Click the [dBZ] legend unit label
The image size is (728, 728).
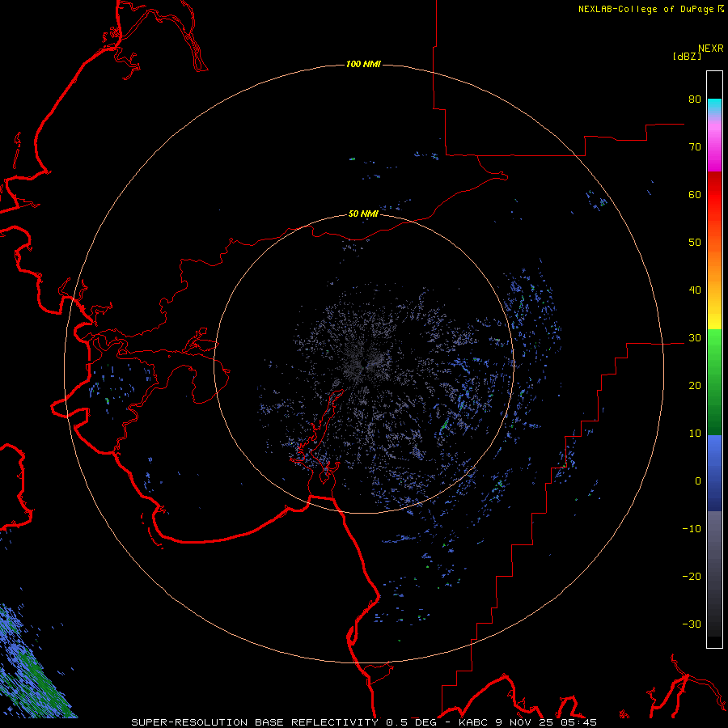[x=687, y=57]
